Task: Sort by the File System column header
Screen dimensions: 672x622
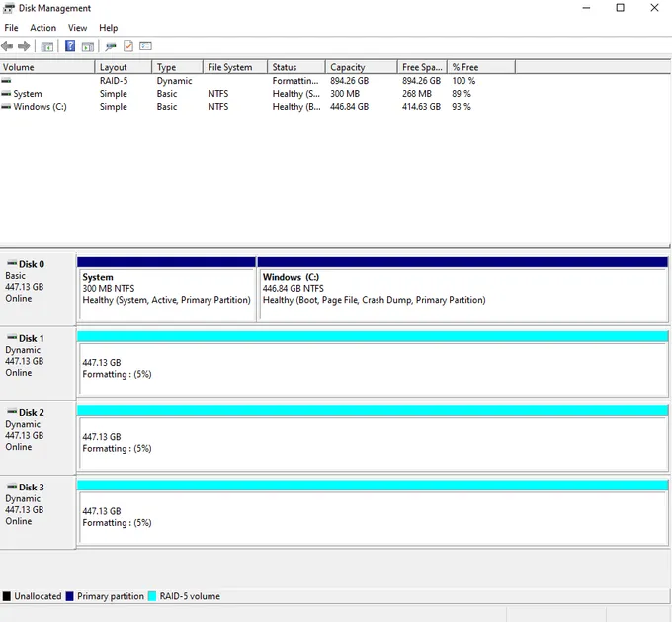Action: tap(235, 67)
